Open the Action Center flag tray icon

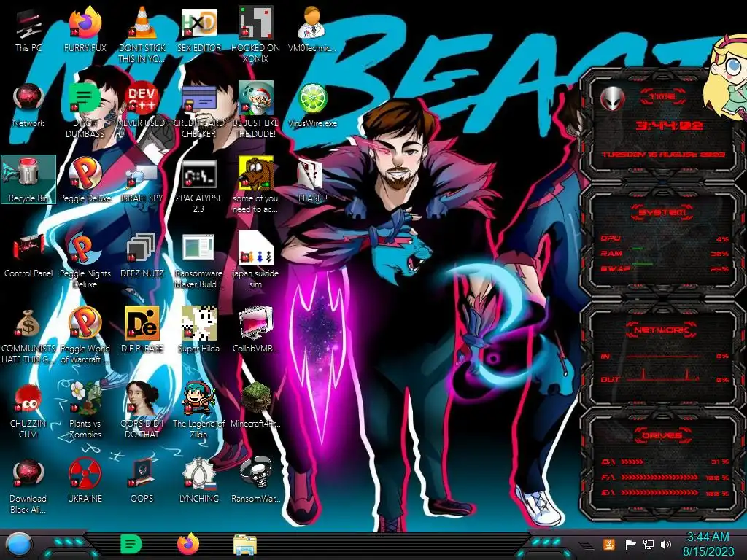[630, 544]
